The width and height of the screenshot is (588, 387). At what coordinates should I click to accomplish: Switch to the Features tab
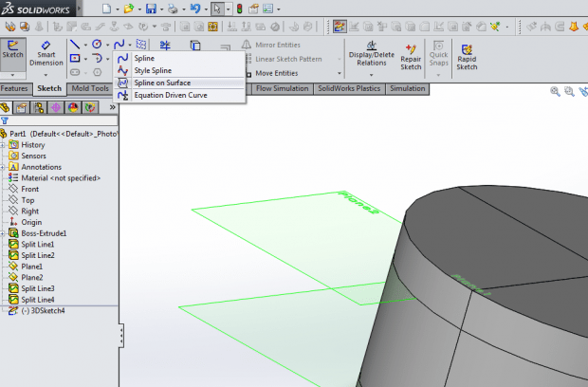pos(14,88)
